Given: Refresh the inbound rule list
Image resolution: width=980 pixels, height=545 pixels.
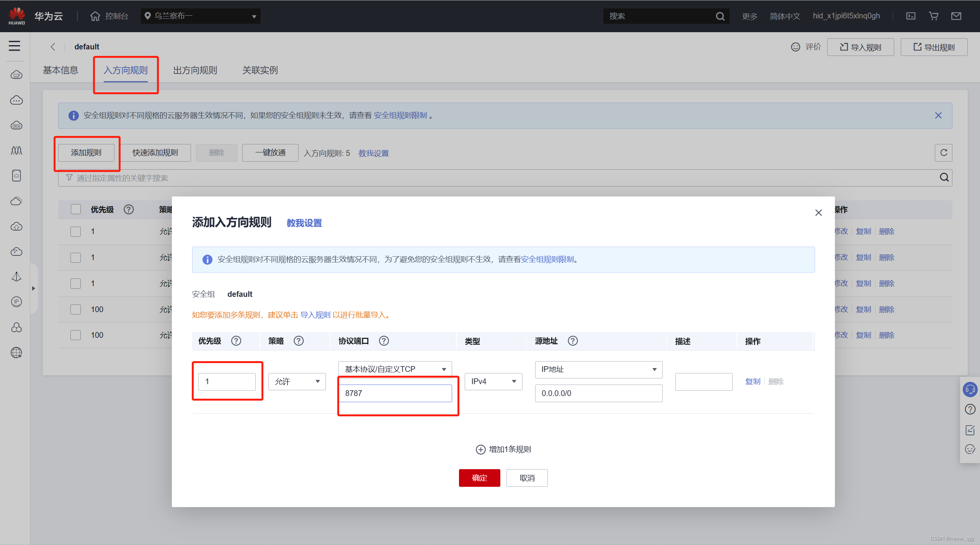Looking at the screenshot, I should (x=944, y=153).
